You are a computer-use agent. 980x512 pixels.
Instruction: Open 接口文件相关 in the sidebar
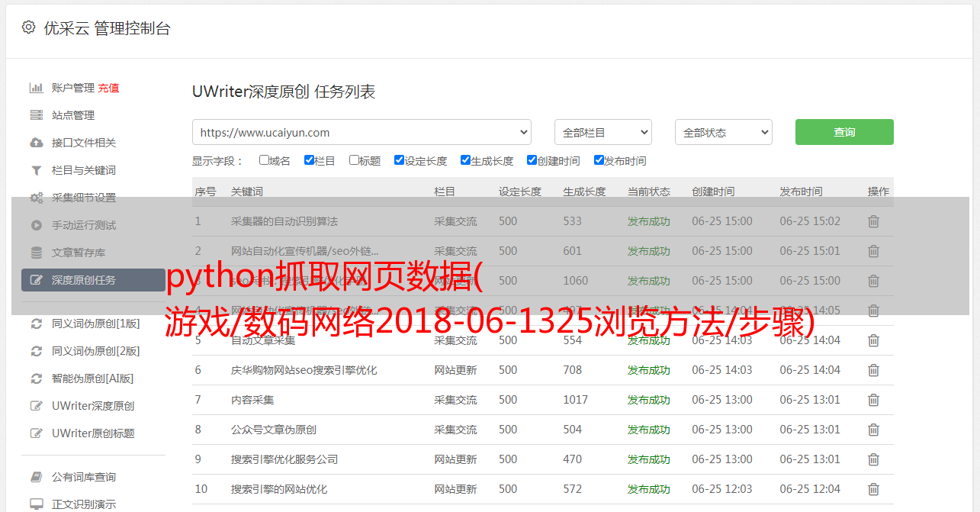point(84,143)
